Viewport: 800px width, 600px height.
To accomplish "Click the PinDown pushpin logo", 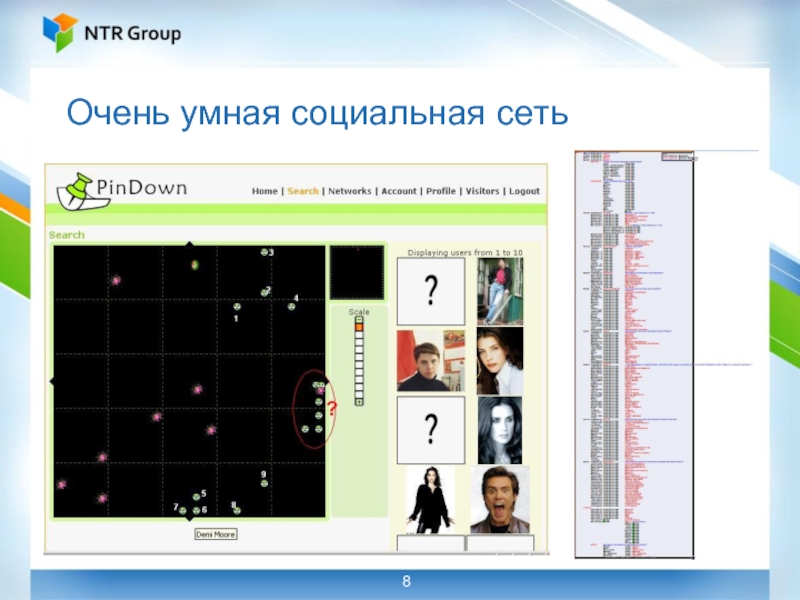I will click(x=84, y=192).
